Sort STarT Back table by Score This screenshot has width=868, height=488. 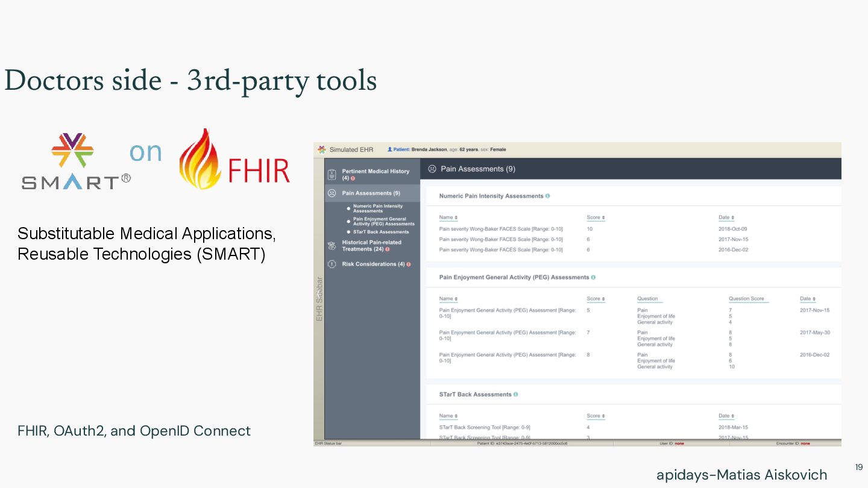tap(596, 416)
